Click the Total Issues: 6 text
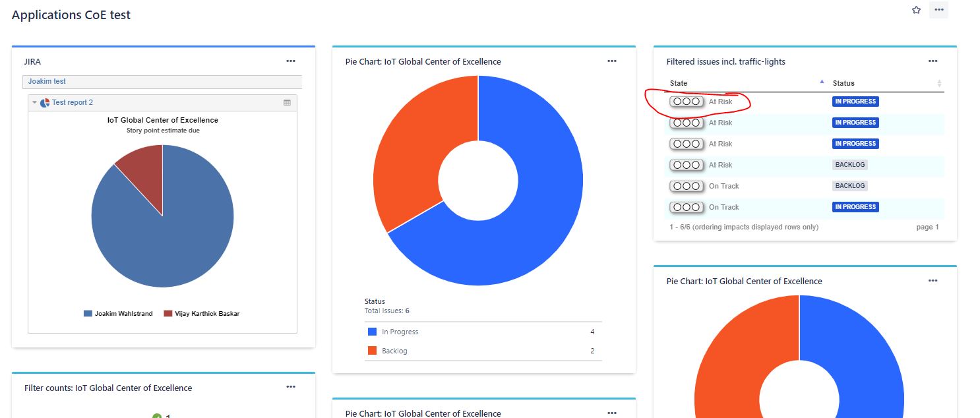Viewport: 980px width, 418px height. pos(387,311)
